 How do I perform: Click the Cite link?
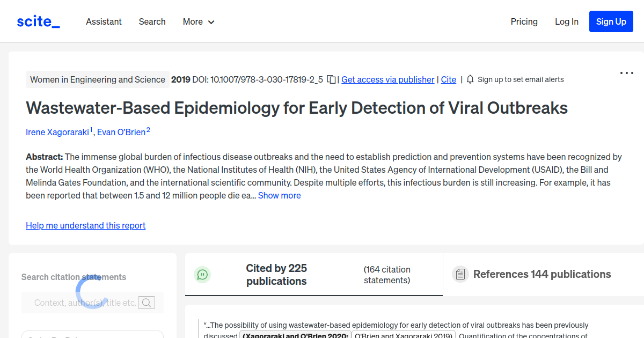449,79
